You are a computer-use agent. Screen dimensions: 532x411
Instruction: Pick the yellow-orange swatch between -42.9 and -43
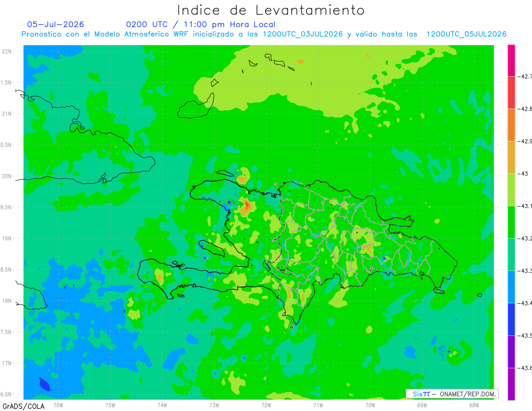point(511,157)
